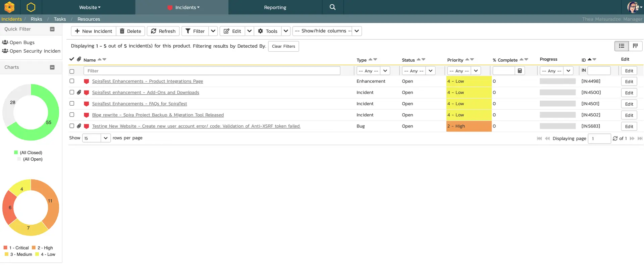Expand the Show/hide columns dropdown

tap(357, 31)
